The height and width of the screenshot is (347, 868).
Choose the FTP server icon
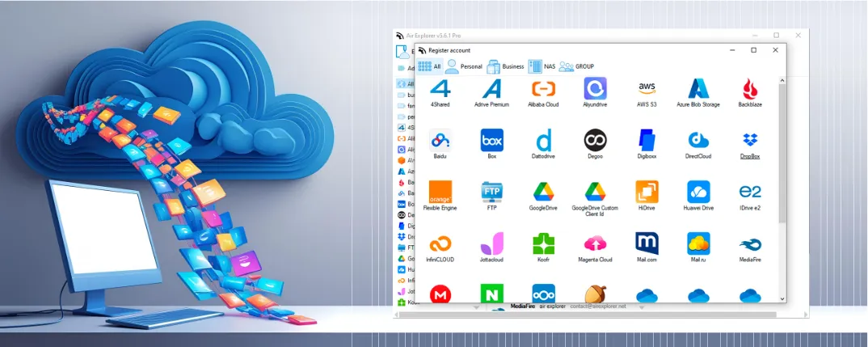tap(491, 192)
